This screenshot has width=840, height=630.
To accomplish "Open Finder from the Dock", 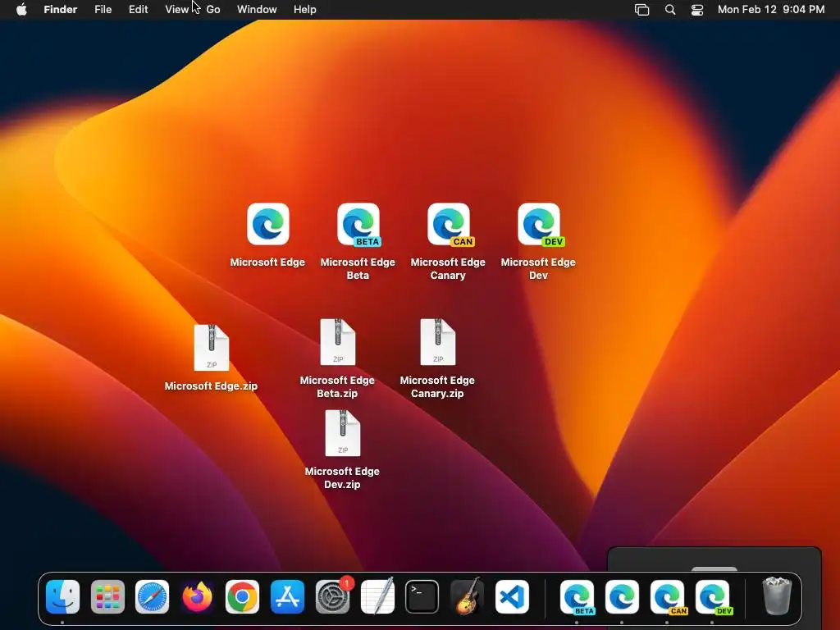I will pyautogui.click(x=62, y=597).
